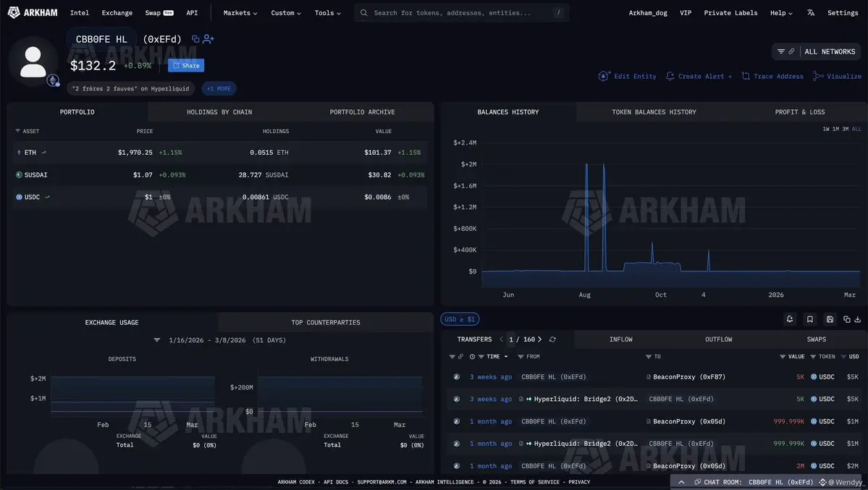868x490 pixels.
Task: Select 3M chart range
Action: click(x=846, y=129)
